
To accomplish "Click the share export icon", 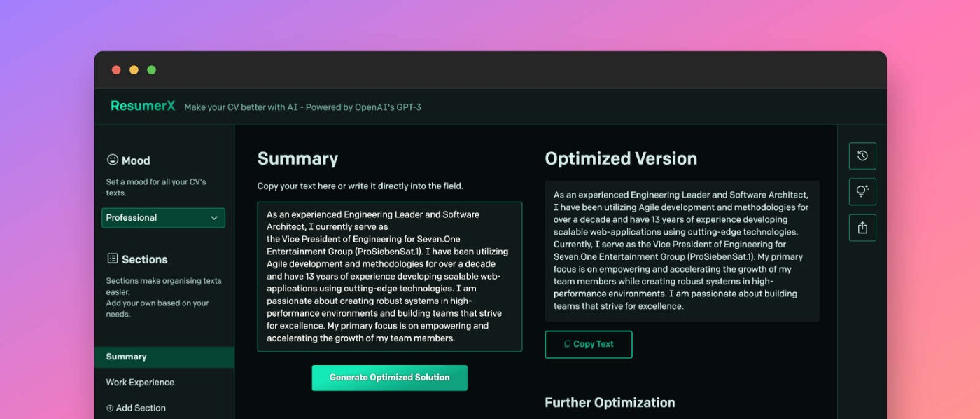I will pos(862,228).
